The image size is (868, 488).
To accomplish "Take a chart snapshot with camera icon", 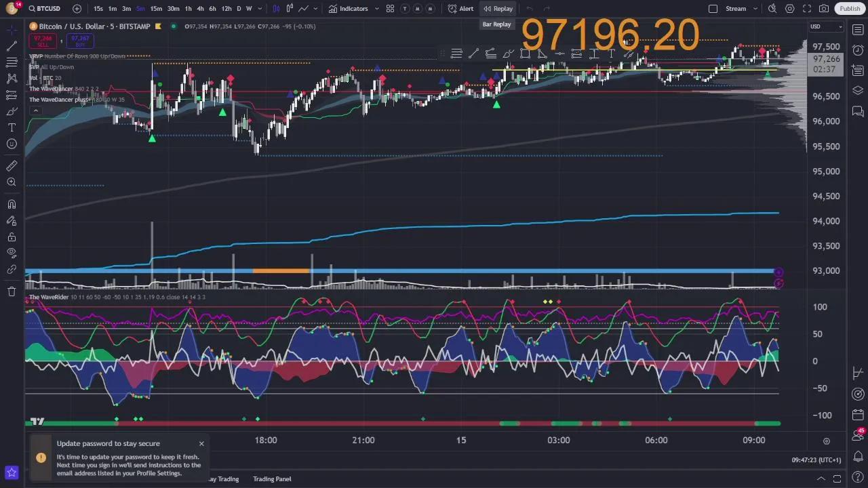I will 824,9.
